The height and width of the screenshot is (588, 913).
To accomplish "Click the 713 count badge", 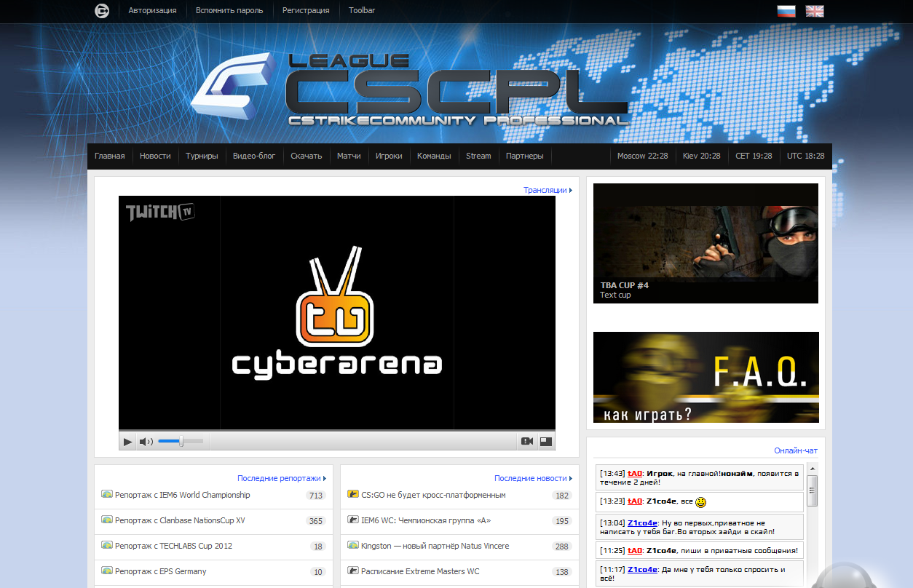I will coord(316,496).
